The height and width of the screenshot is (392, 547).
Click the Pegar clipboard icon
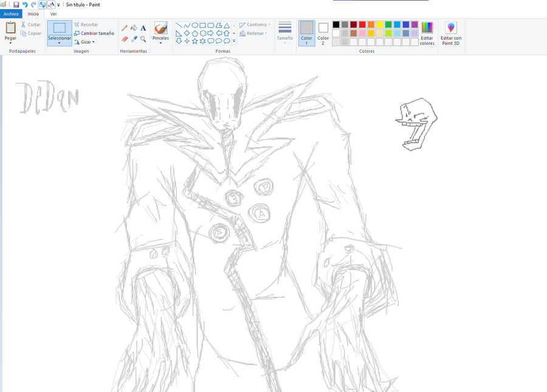tap(10, 27)
